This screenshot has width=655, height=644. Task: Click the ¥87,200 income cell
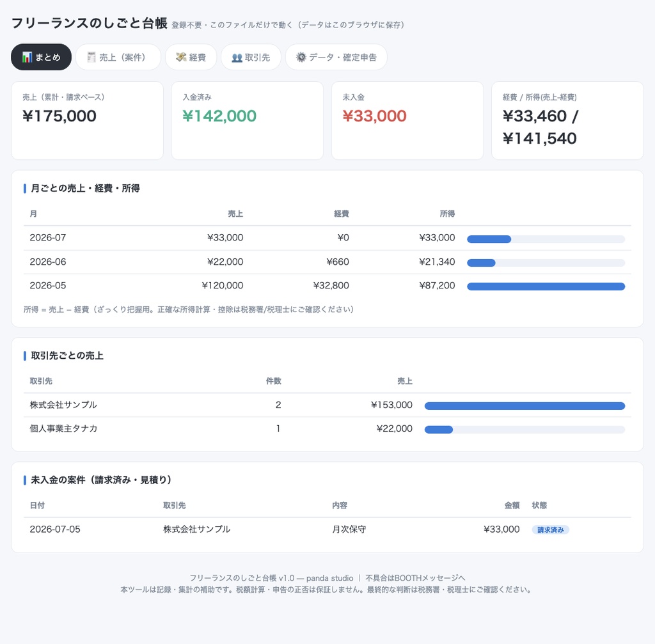coord(437,285)
